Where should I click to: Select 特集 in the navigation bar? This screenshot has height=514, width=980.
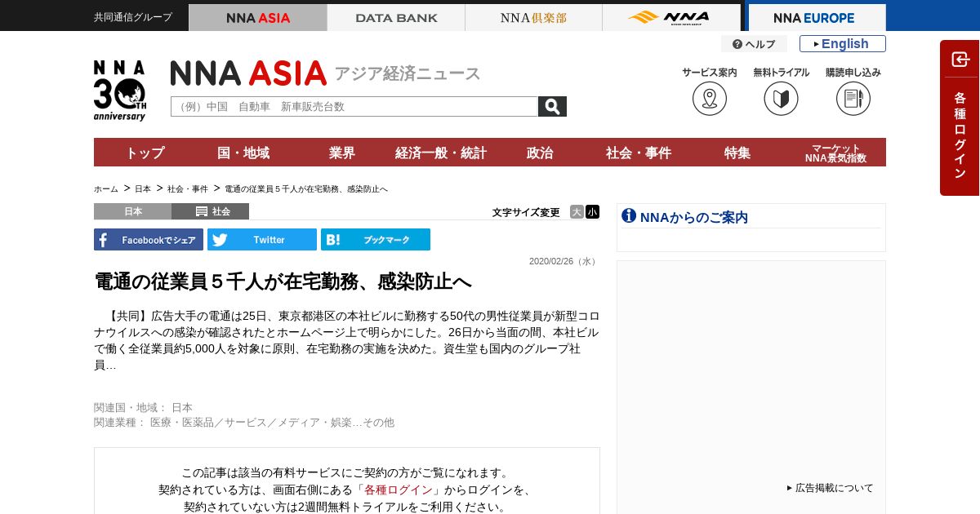[x=737, y=153]
